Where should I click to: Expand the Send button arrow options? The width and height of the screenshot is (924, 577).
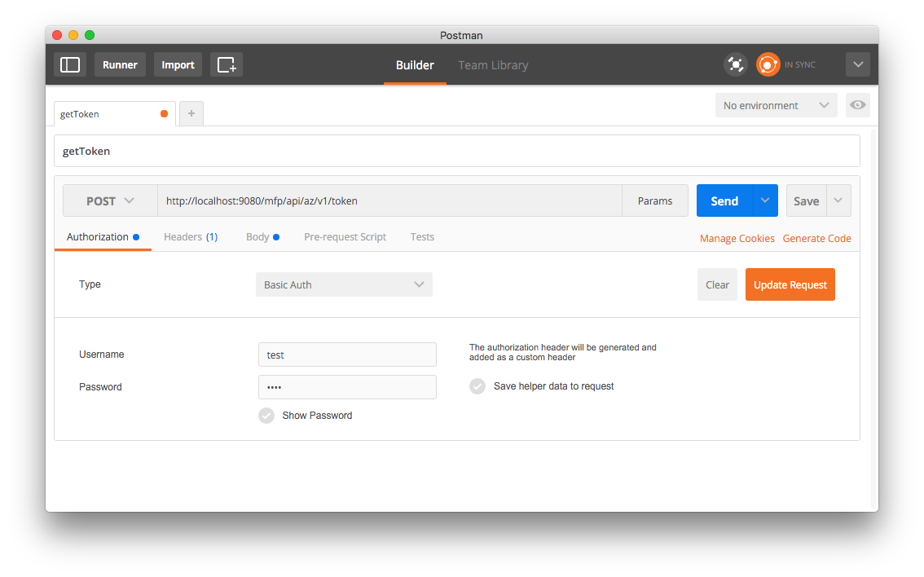coord(765,200)
